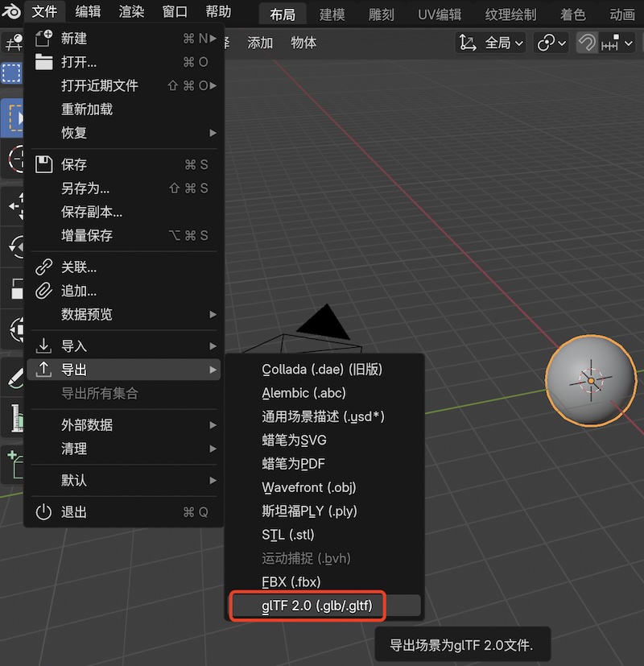Click the folder icon beside 打开...

point(43,62)
